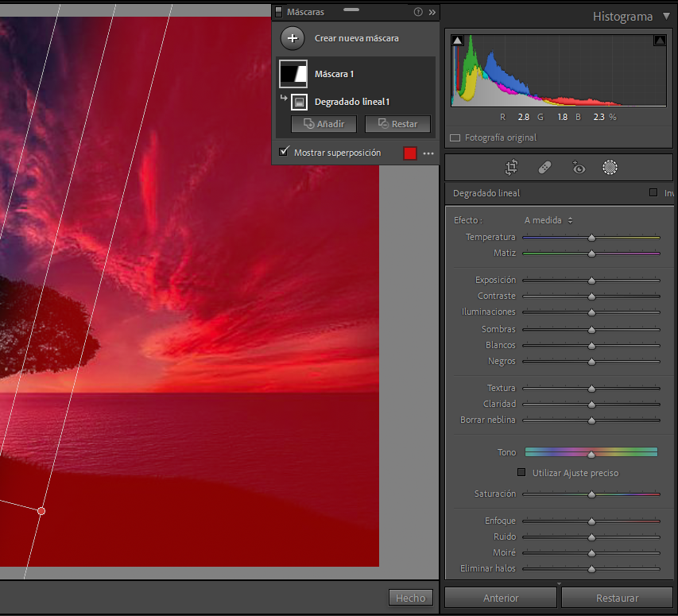The width and height of the screenshot is (678, 616).
Task: Click the gradient rotation handle on photo
Action: click(41, 511)
